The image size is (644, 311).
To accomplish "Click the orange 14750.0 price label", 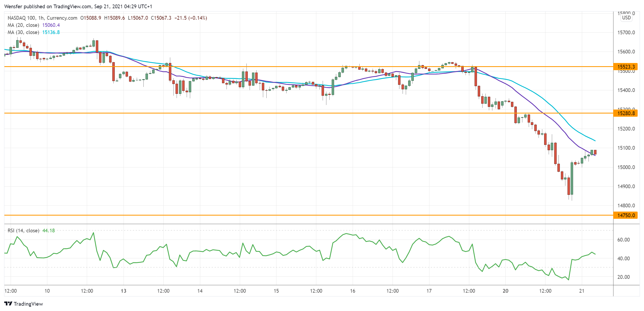I will point(626,215).
